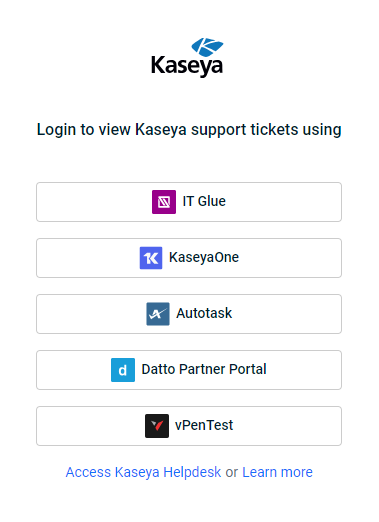Sign in with the Autotask button

tap(189, 314)
